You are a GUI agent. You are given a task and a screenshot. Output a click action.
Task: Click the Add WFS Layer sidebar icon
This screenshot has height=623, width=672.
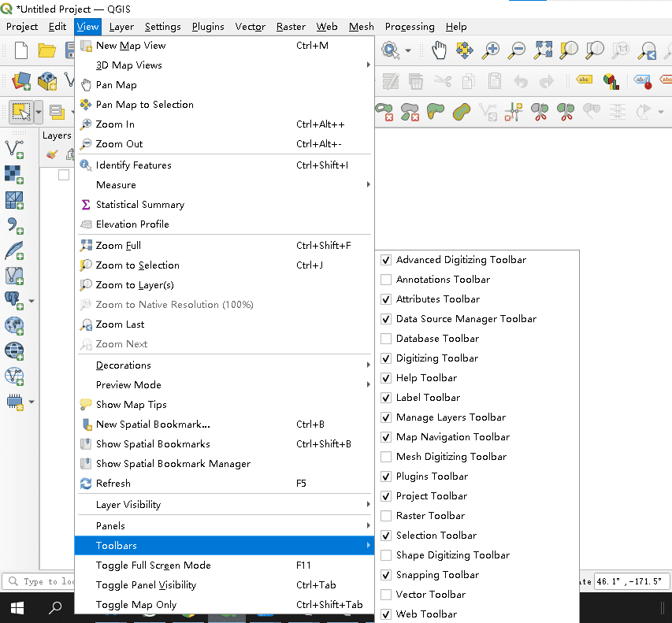point(14,376)
